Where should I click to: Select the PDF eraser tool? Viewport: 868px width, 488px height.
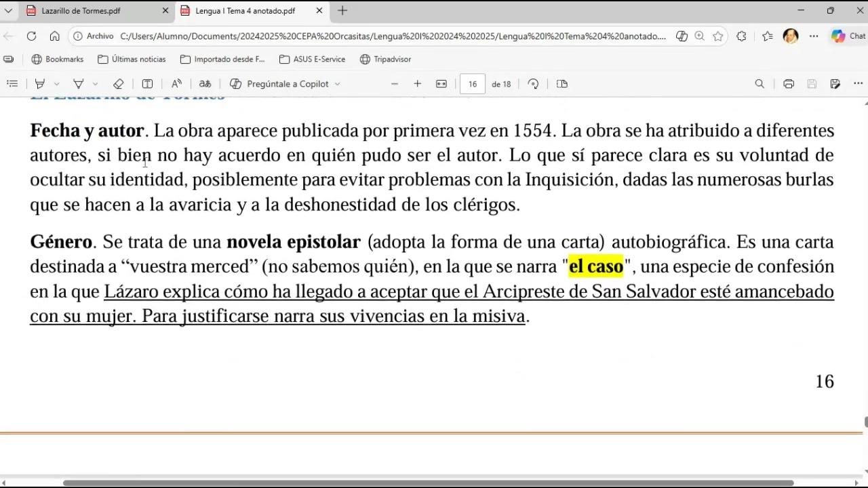119,84
